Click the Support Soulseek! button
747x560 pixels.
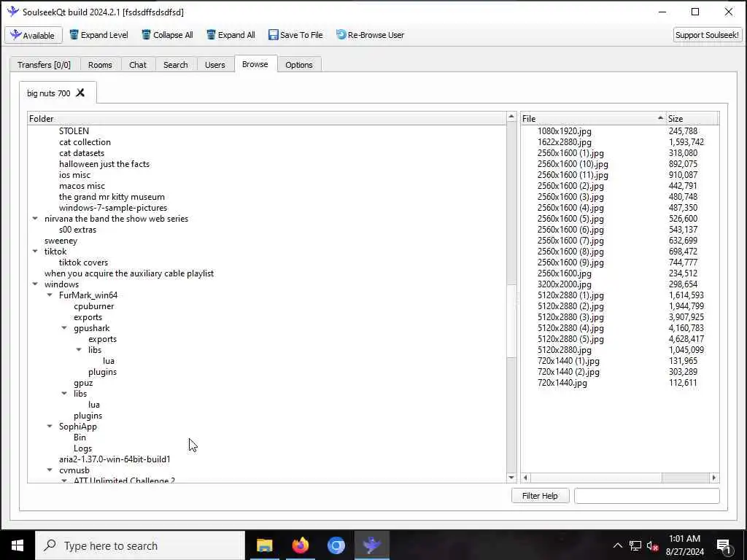(707, 35)
